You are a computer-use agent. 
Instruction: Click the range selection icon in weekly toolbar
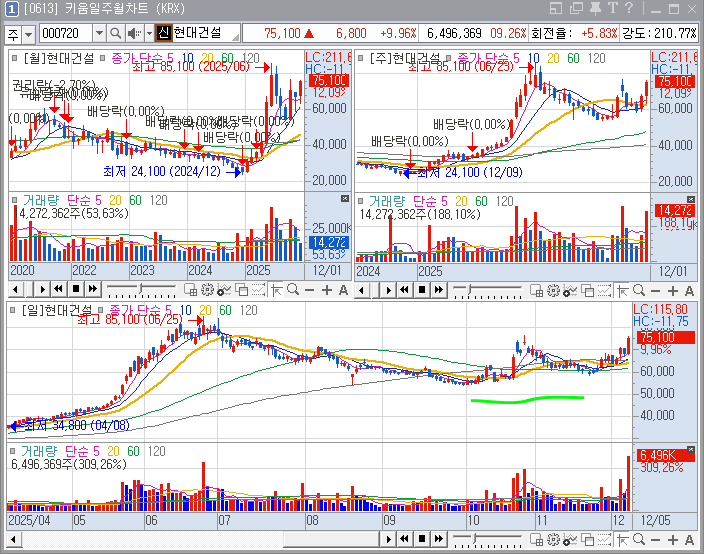click(604, 290)
